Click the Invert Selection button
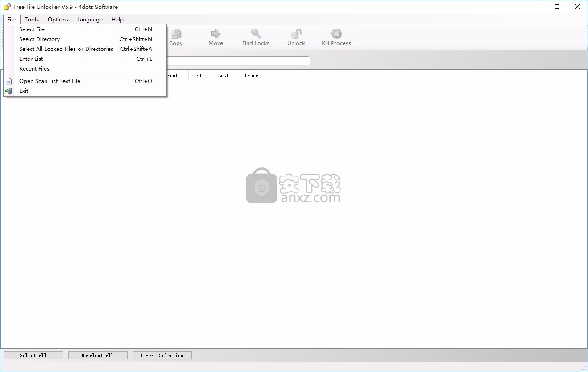Image resolution: width=588 pixels, height=372 pixels. pyautogui.click(x=162, y=355)
